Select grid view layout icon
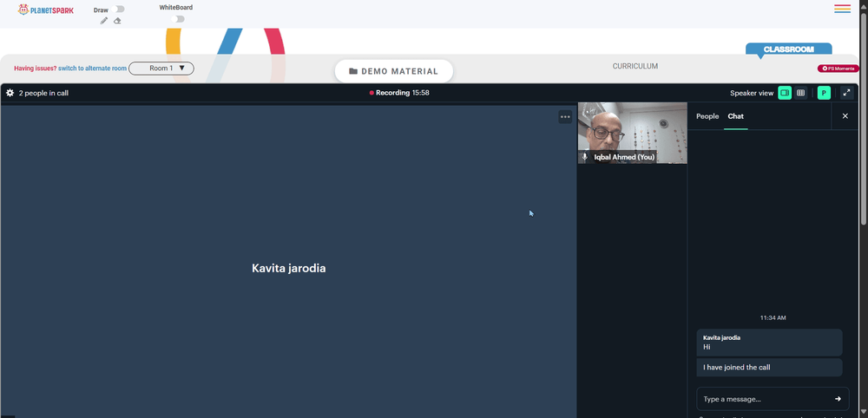Screen dimensions: 868x418 coord(800,93)
